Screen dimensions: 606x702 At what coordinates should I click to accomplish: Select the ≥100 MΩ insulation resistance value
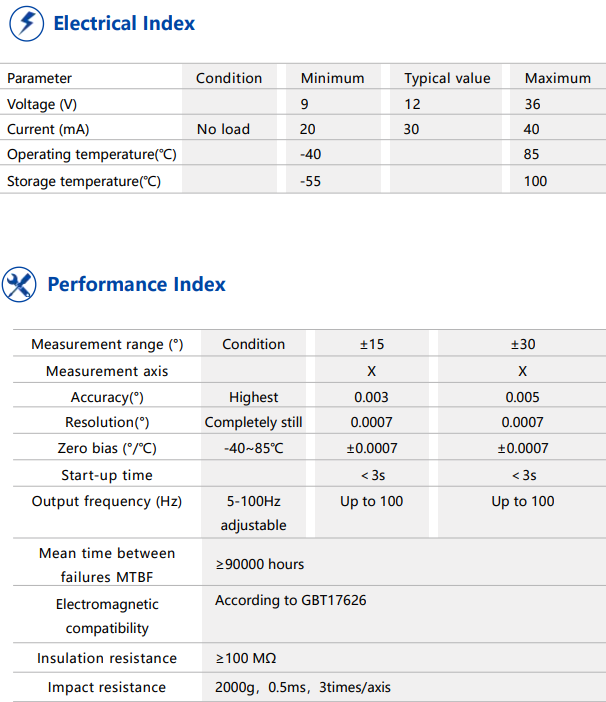246,658
